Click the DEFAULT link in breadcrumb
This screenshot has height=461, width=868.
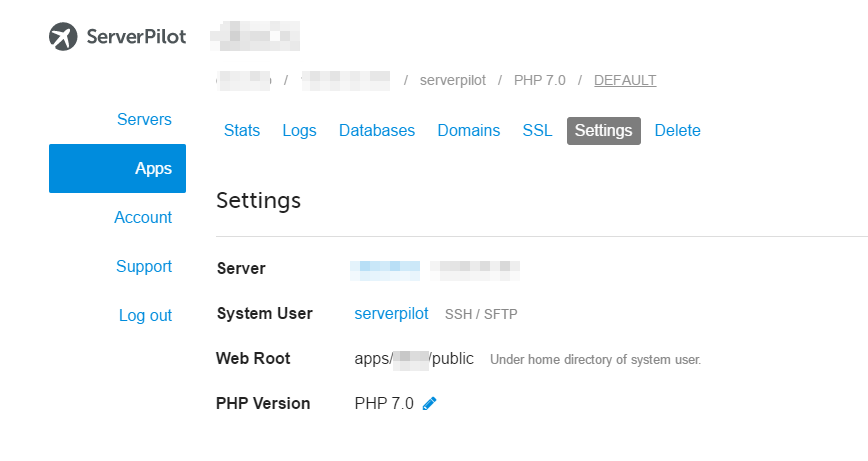pyautogui.click(x=625, y=80)
